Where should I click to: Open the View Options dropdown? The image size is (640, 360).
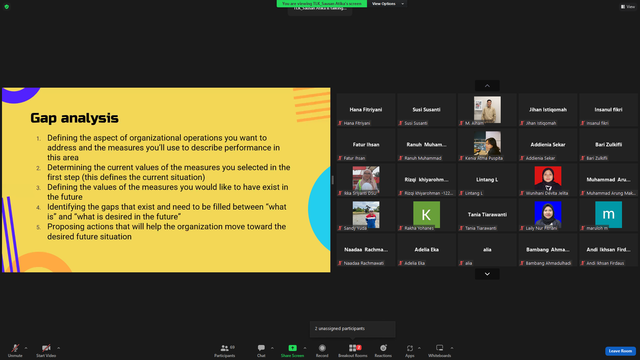pyautogui.click(x=388, y=4)
